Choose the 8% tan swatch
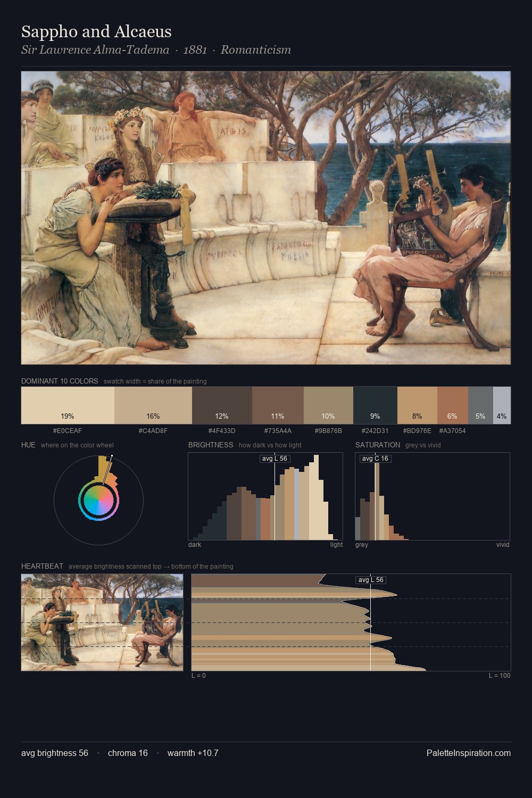Image resolution: width=532 pixels, height=798 pixels. [x=417, y=405]
